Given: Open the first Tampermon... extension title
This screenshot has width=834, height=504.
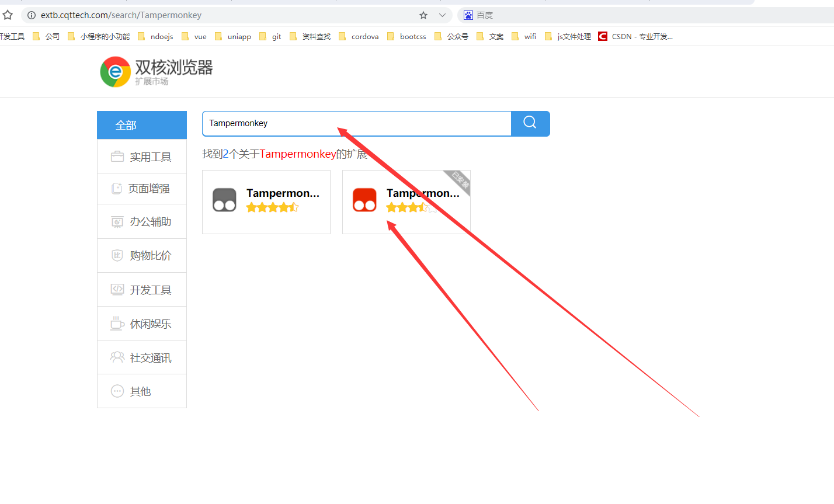Looking at the screenshot, I should [x=283, y=193].
